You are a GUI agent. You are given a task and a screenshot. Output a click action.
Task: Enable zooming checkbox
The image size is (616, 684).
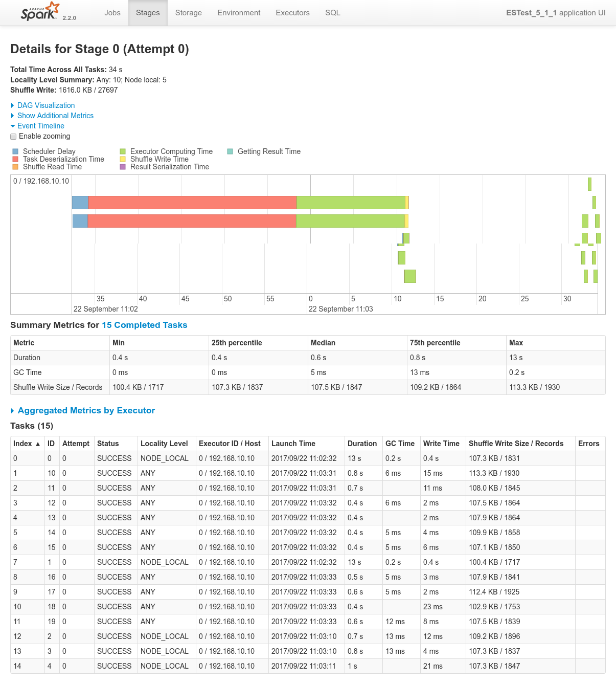[x=13, y=137]
